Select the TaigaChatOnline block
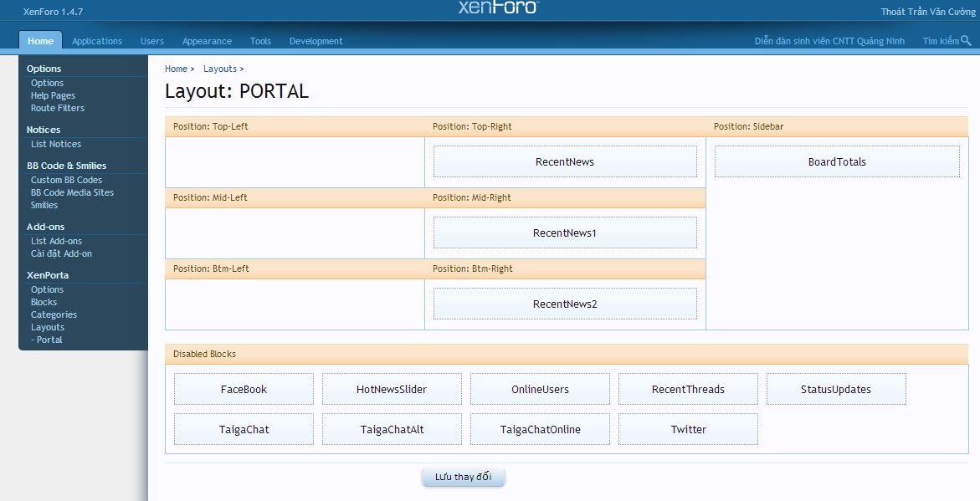 (x=540, y=429)
